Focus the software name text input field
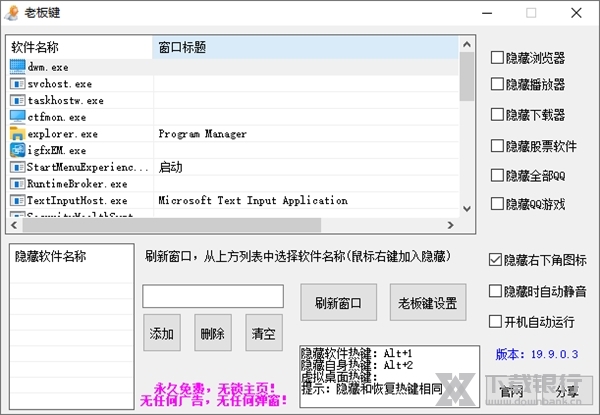This screenshot has height=415, width=600. pyautogui.click(x=213, y=296)
